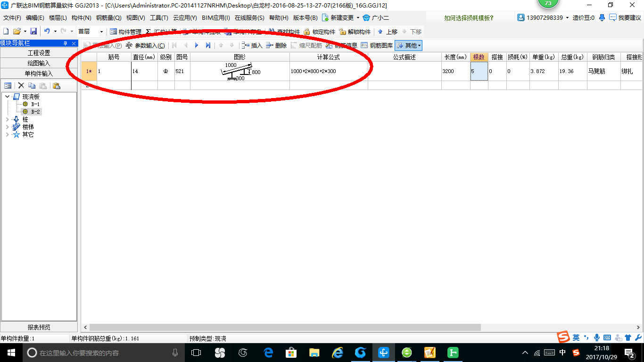This screenshot has height=362, width=644.
Task: Click the rightmost clipboard icon in tree toolbar
Action: click(56, 86)
